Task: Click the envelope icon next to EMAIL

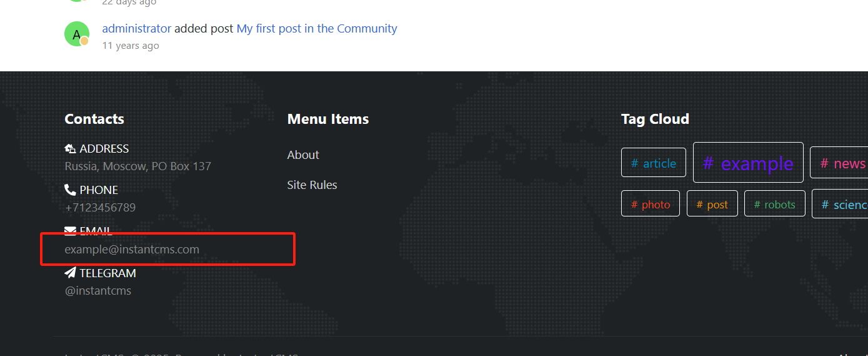Action: [70, 231]
